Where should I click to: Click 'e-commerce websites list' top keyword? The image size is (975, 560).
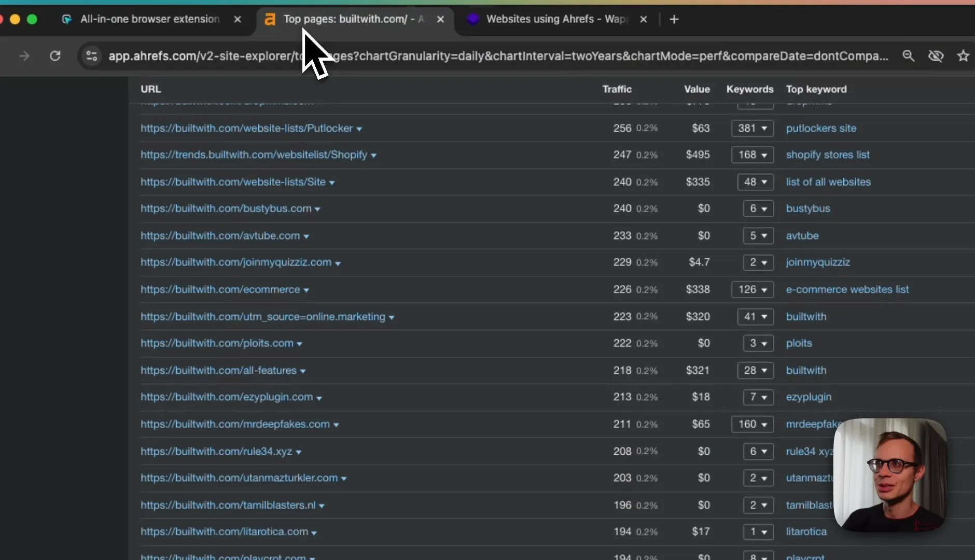847,289
